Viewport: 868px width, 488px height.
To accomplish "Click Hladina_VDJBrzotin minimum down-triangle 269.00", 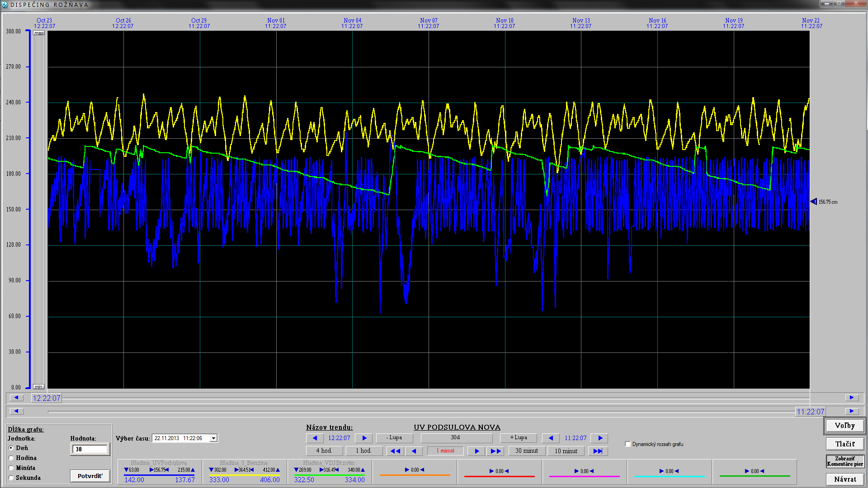I will pos(296,470).
